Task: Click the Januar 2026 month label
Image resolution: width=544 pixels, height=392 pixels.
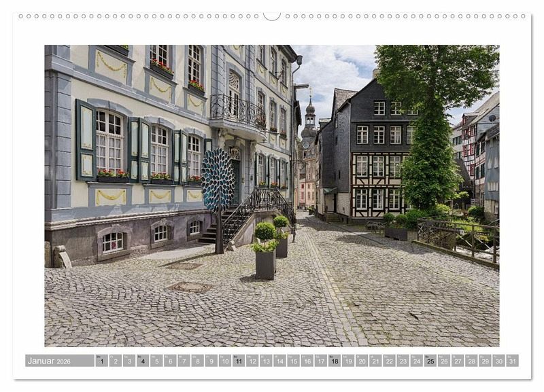Action: pos(60,361)
